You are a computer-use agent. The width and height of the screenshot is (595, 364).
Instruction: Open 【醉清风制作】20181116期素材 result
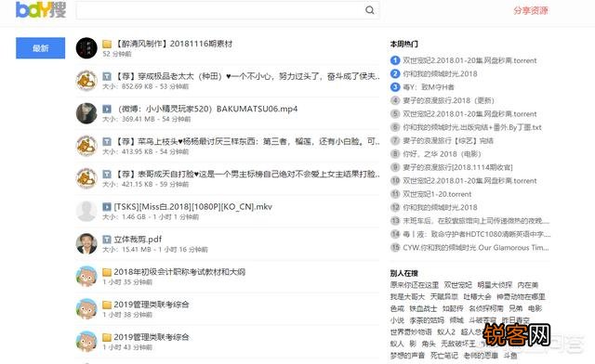tap(173, 44)
